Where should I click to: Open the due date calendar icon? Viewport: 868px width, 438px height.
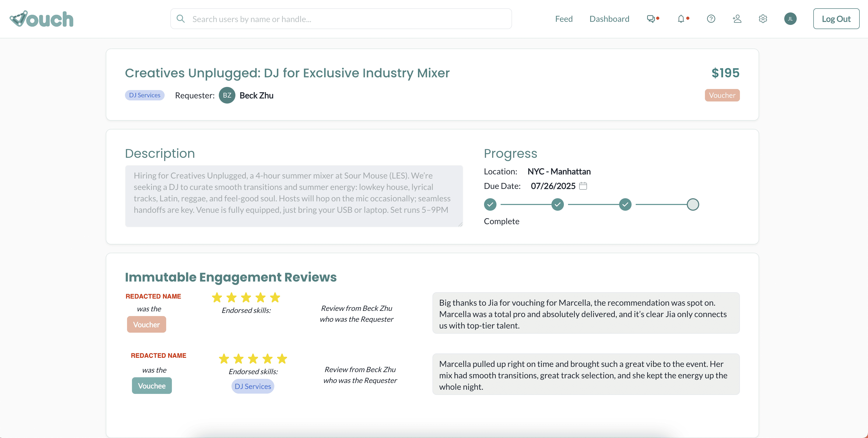[583, 186]
